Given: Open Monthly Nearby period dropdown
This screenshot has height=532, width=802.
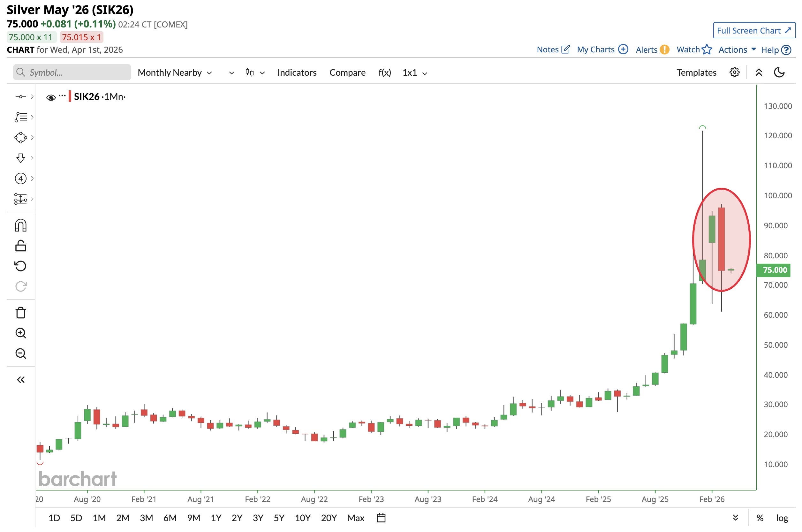Looking at the screenshot, I should (x=175, y=72).
